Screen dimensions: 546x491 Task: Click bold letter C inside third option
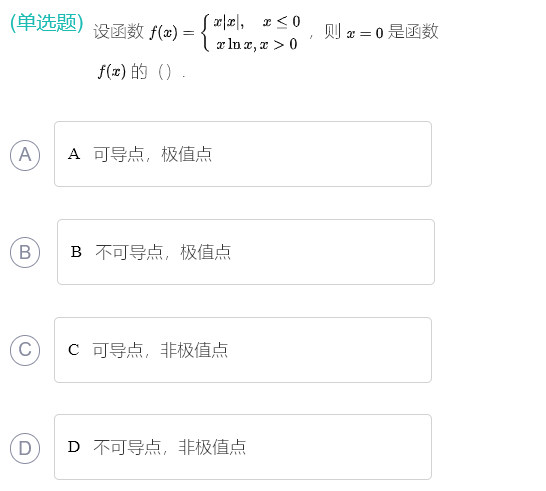pyautogui.click(x=73, y=350)
